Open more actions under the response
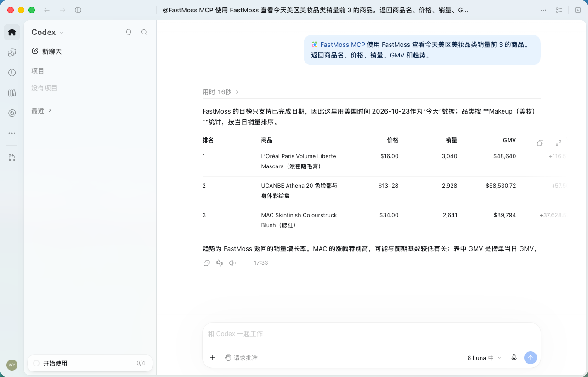 tap(245, 263)
